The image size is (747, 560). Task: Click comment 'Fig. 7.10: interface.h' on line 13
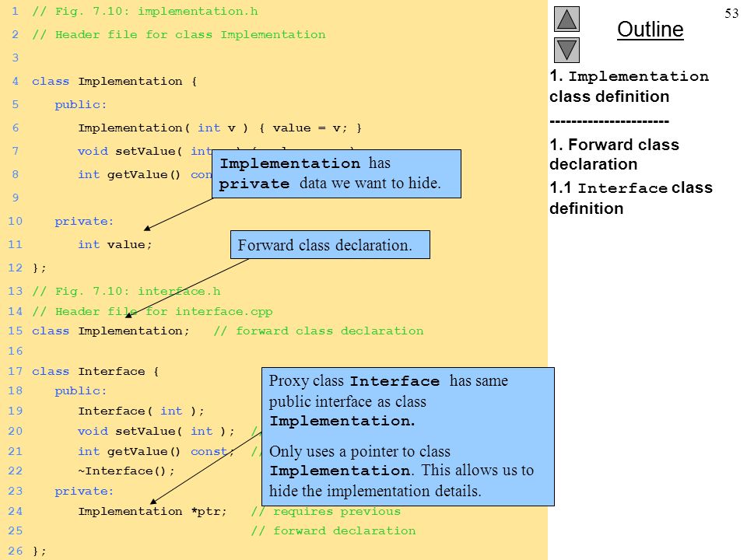pyautogui.click(x=126, y=292)
